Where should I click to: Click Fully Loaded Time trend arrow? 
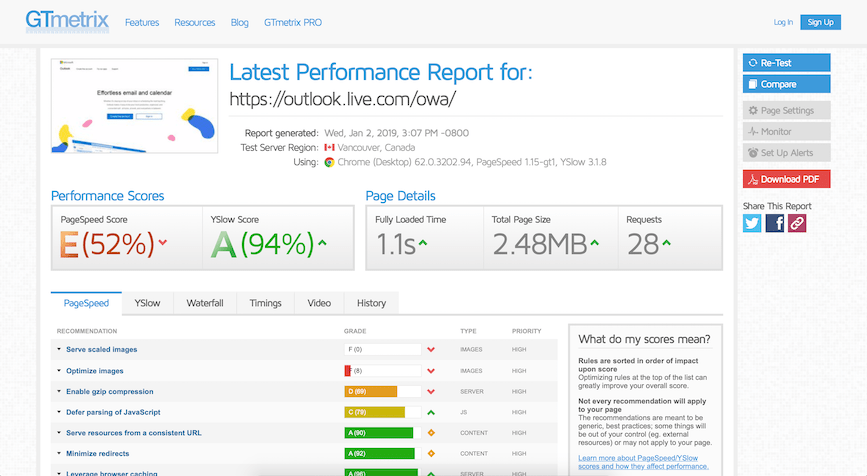coord(423,242)
